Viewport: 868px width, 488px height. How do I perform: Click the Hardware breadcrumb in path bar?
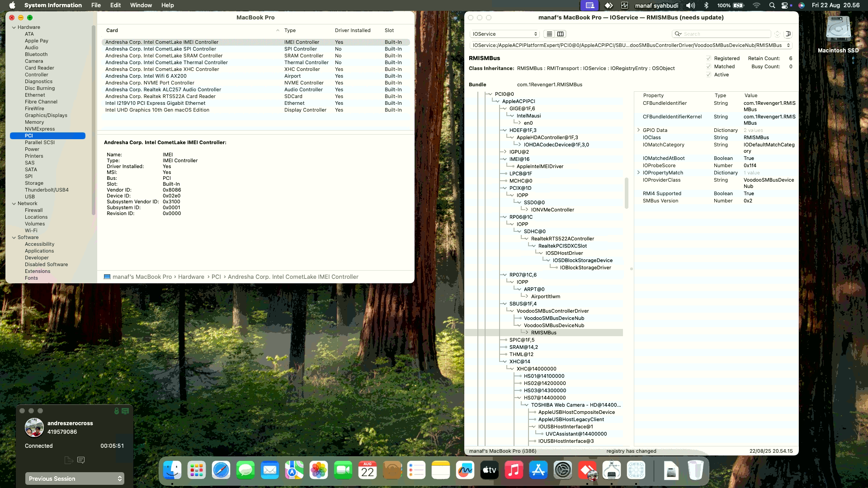pos(191,277)
